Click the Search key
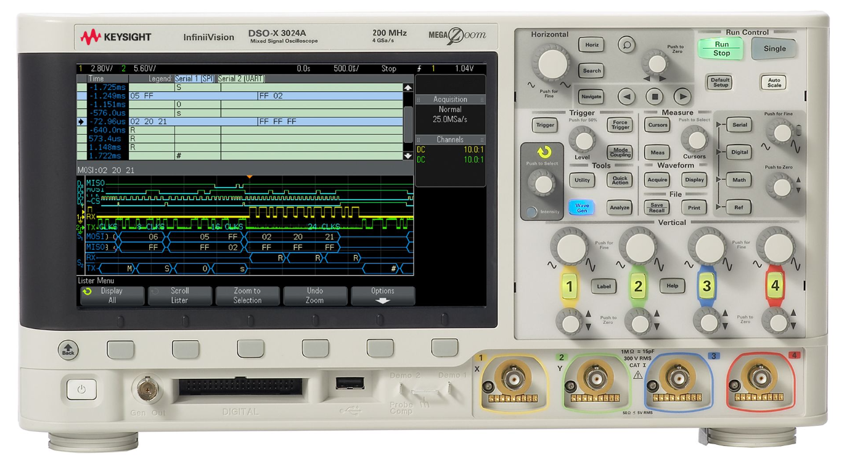The image size is (868, 467). 591,71
